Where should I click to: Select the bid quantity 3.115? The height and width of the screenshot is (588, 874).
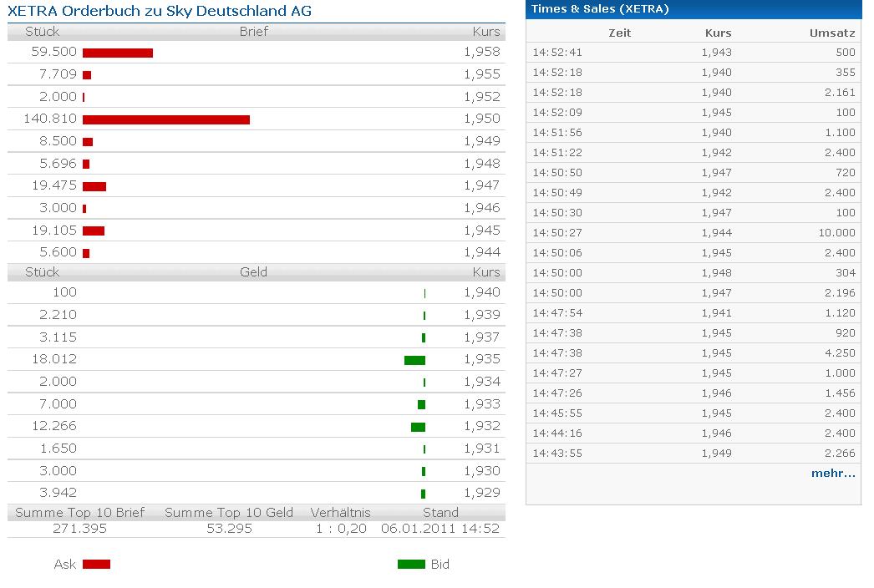click(58, 337)
